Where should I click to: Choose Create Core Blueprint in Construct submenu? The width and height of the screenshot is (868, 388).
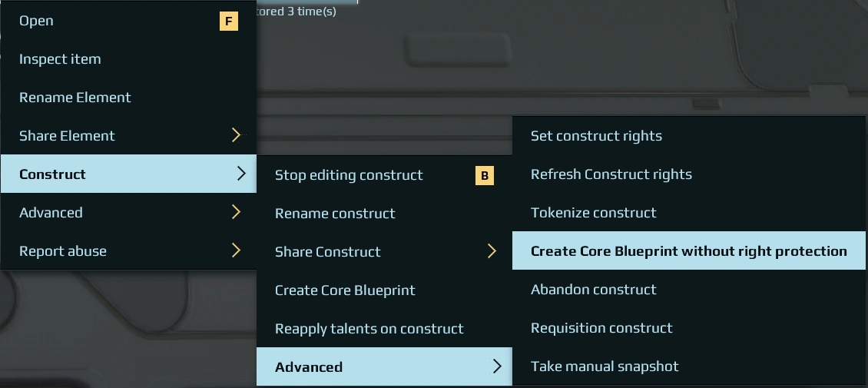tap(345, 290)
